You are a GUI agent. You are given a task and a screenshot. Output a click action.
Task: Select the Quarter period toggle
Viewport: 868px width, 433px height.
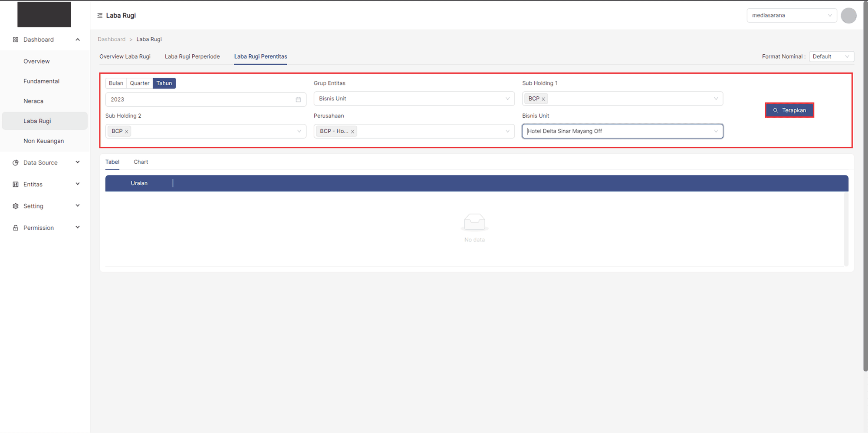click(x=139, y=83)
